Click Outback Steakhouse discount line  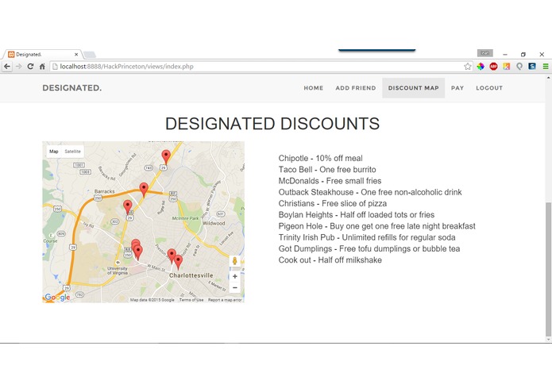tap(370, 192)
